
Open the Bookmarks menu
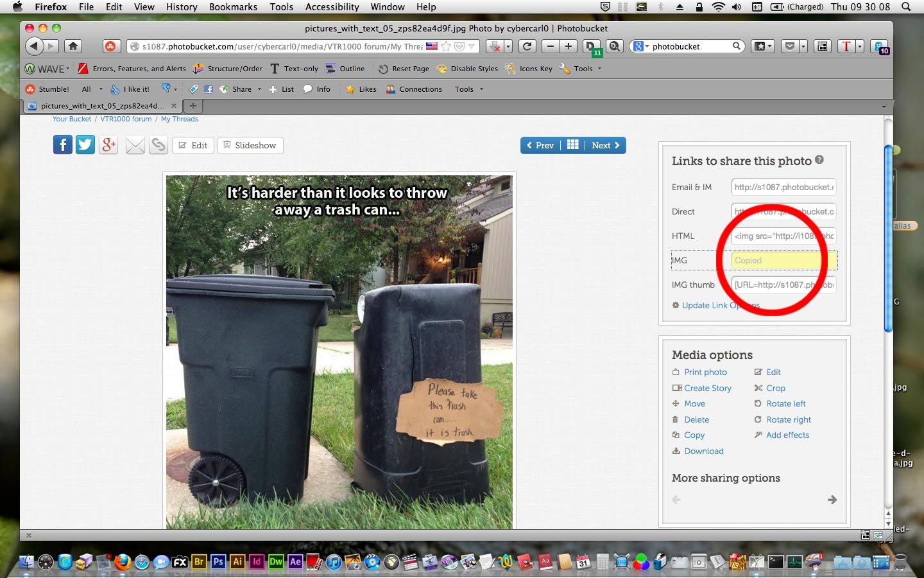233,7
